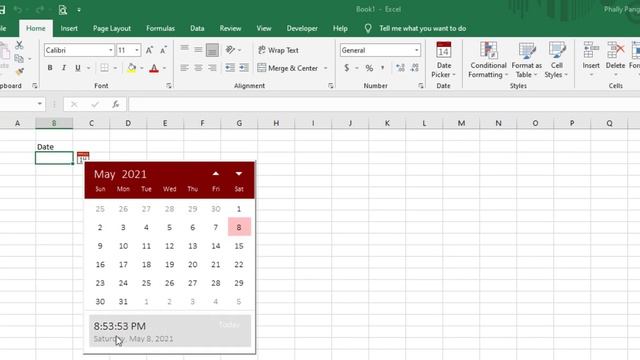Increase font size with the large A icon
640x360 pixels.
click(149, 50)
